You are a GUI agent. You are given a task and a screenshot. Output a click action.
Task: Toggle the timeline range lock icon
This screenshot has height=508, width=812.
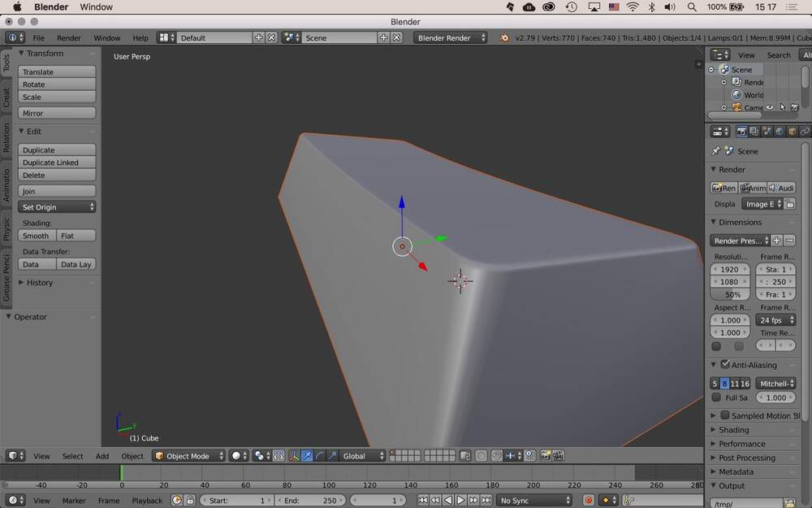[x=190, y=500]
